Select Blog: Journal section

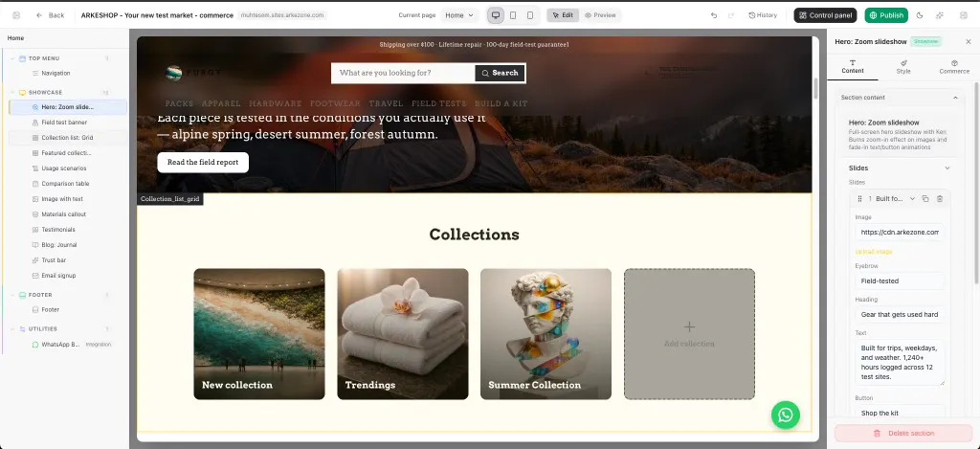tap(68, 245)
